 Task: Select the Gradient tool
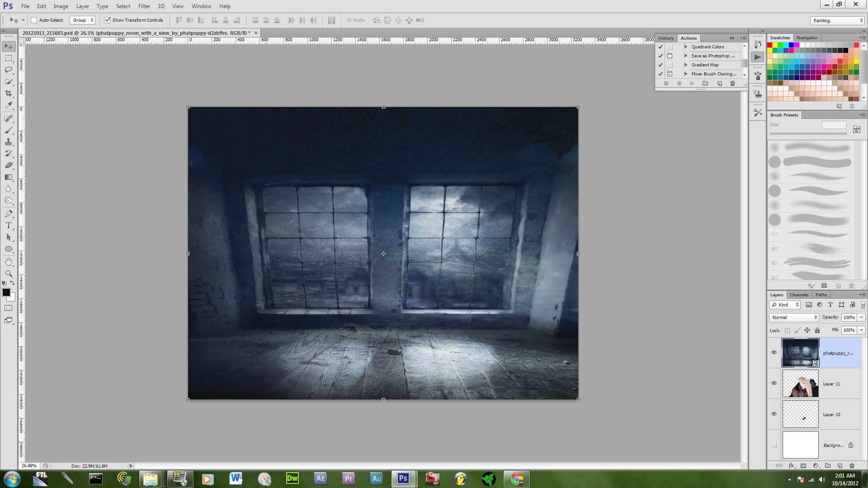9,177
